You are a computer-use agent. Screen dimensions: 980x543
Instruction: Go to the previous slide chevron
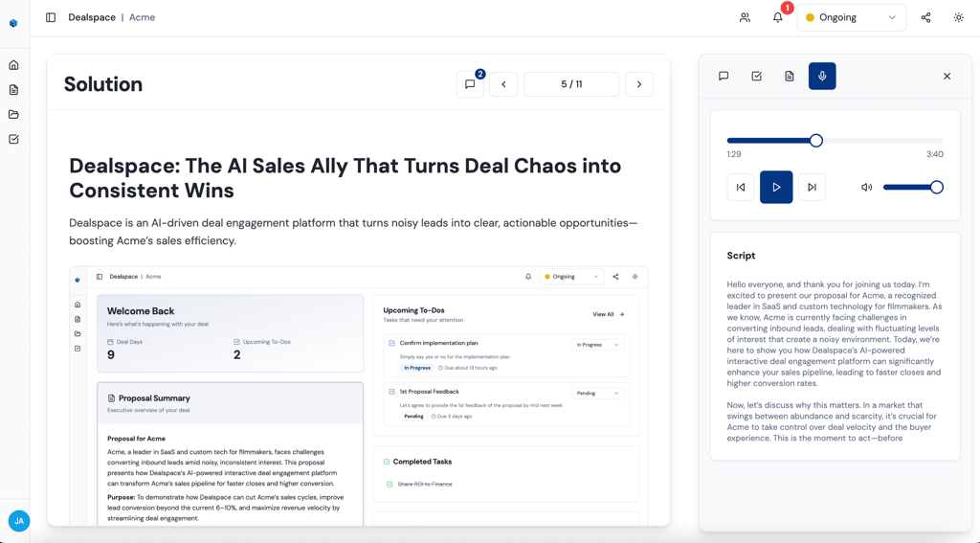coord(503,84)
